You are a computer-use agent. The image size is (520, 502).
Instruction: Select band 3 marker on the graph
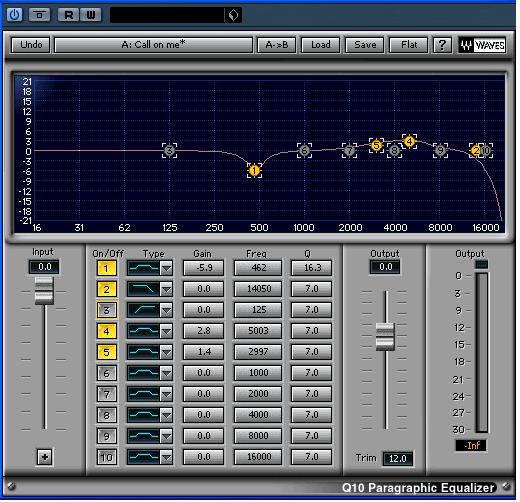170,150
